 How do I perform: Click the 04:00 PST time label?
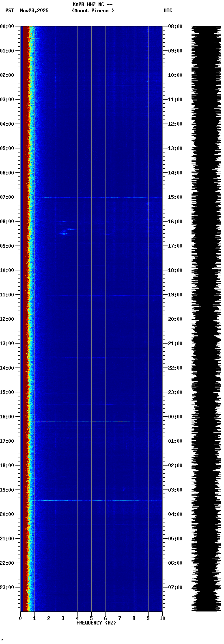click(x=7, y=124)
